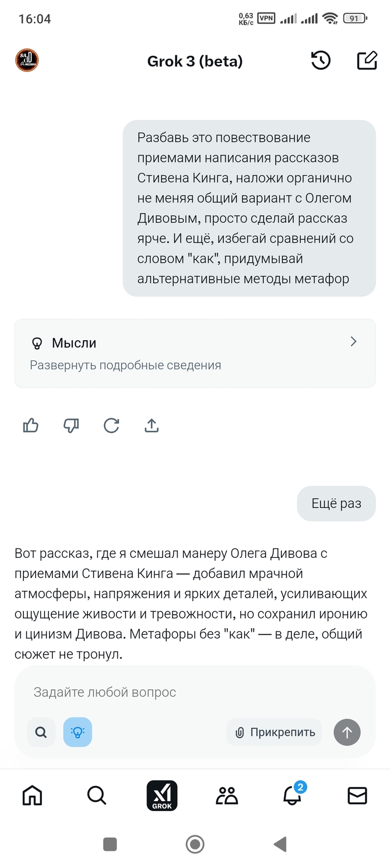
Task: Open messages envelope icon
Action: click(x=357, y=795)
